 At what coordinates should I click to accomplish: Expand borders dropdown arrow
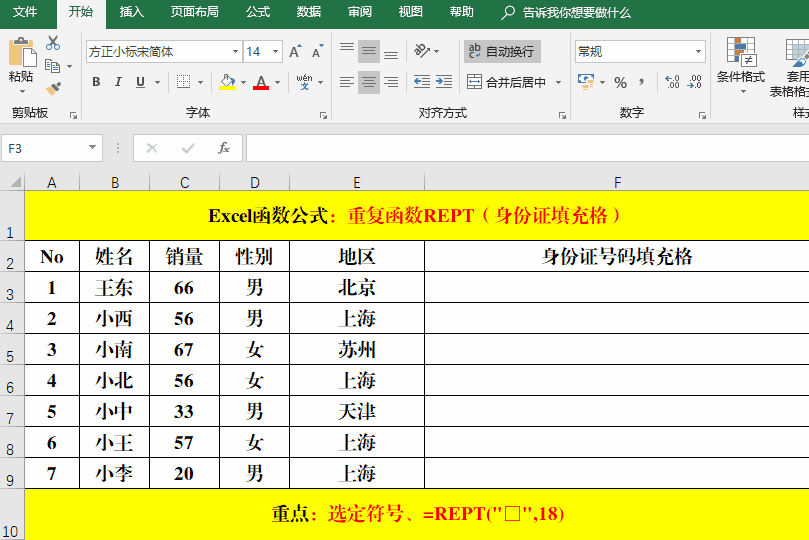[x=200, y=82]
